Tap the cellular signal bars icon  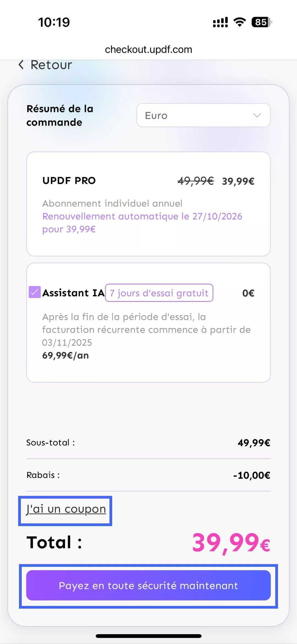click(220, 22)
